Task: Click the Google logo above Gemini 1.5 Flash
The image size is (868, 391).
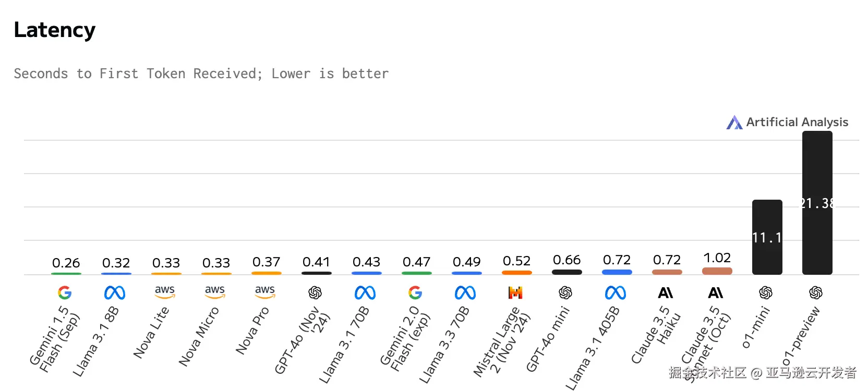Action: (x=65, y=292)
